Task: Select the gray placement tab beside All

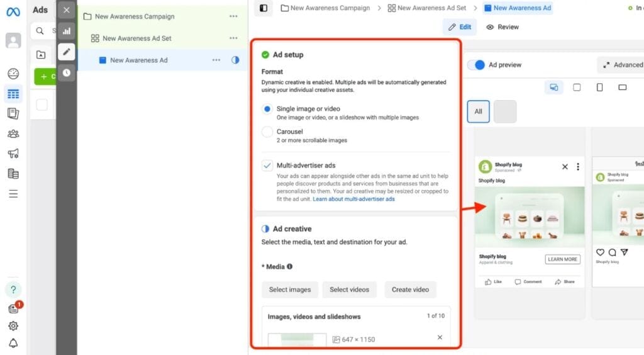Action: tap(505, 111)
